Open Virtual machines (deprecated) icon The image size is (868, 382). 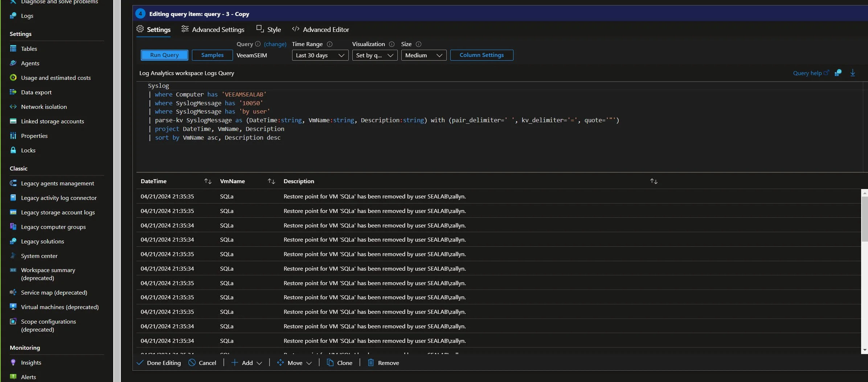tap(13, 307)
